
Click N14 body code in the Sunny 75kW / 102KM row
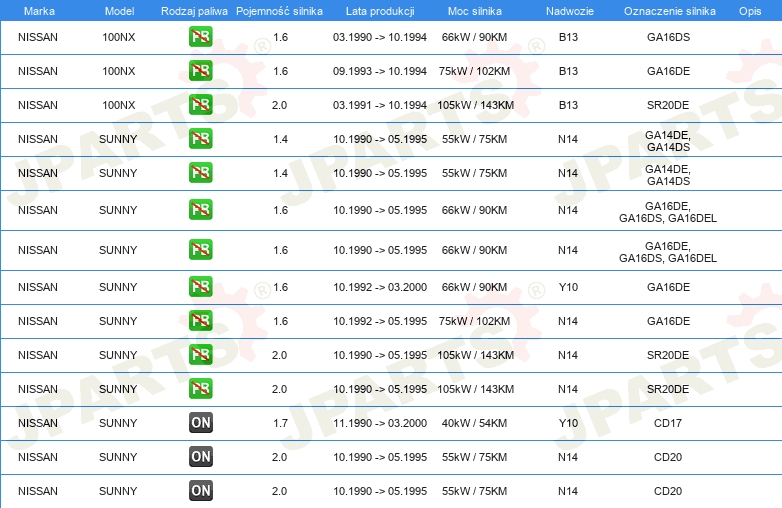click(x=568, y=321)
